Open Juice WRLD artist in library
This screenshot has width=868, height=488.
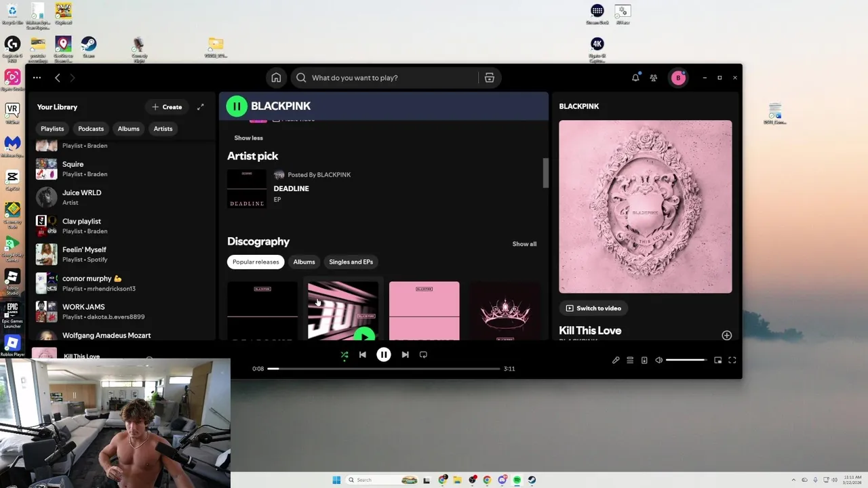[x=123, y=197]
